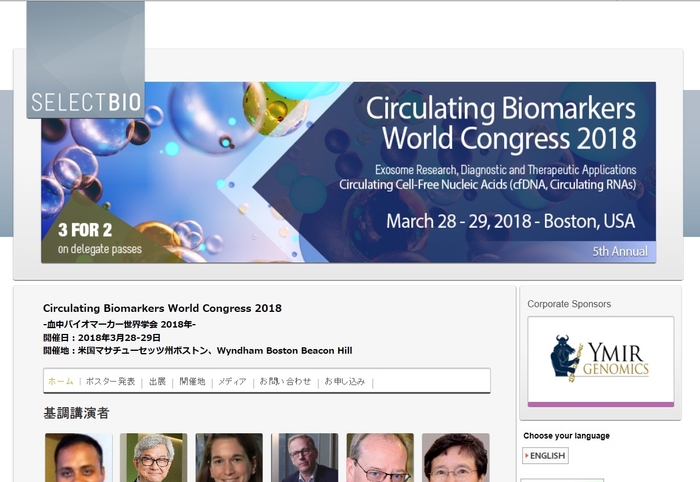The height and width of the screenshot is (482, 700).
Task: Click the SELECTBIO logo
Action: [86, 60]
